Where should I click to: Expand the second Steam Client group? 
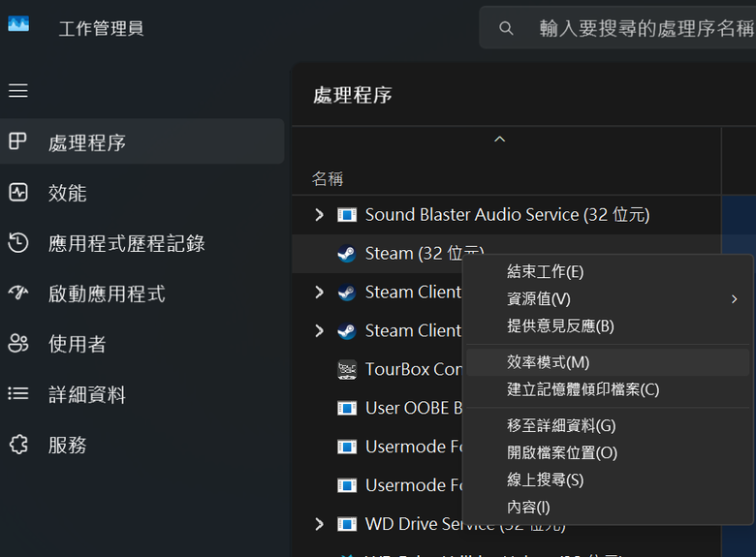319,330
